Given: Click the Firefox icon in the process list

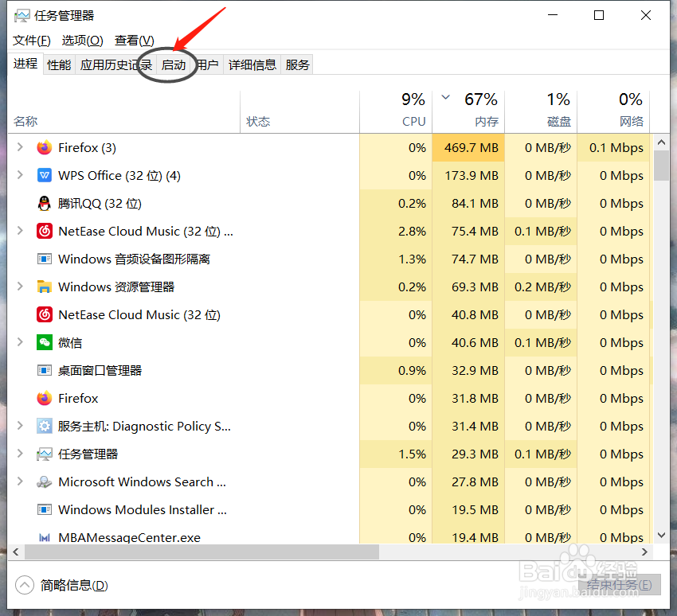Looking at the screenshot, I should tap(45, 147).
